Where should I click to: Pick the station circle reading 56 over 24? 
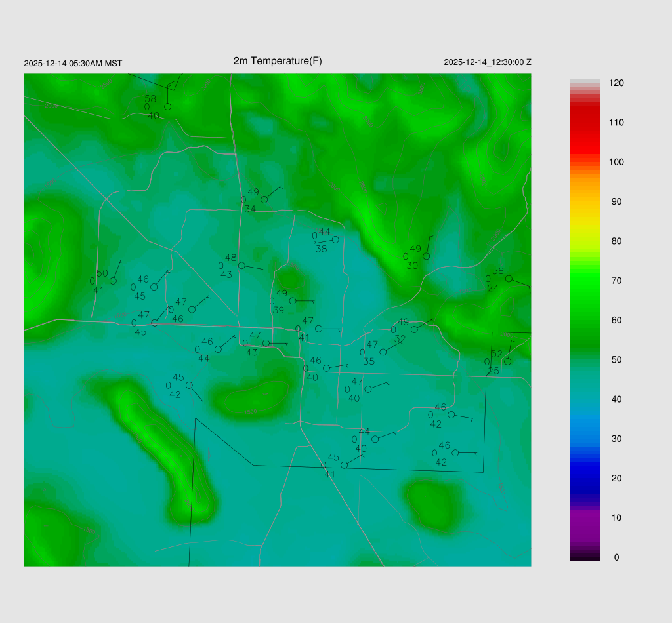(x=509, y=279)
